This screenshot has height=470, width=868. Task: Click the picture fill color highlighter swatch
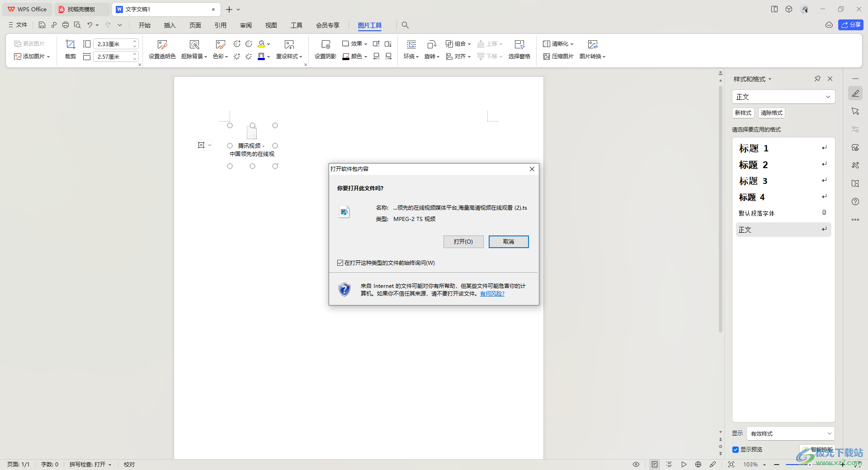tap(261, 44)
